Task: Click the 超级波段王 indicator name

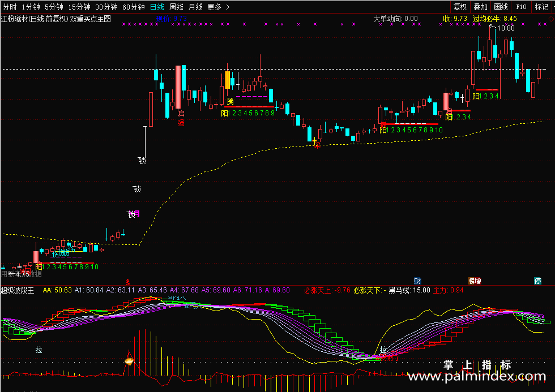Action: (18, 290)
